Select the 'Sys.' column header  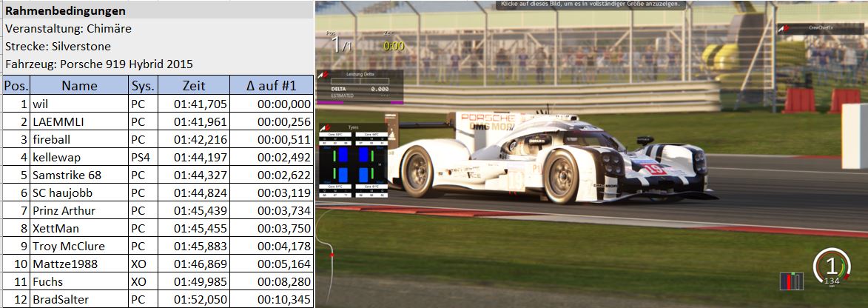click(144, 85)
